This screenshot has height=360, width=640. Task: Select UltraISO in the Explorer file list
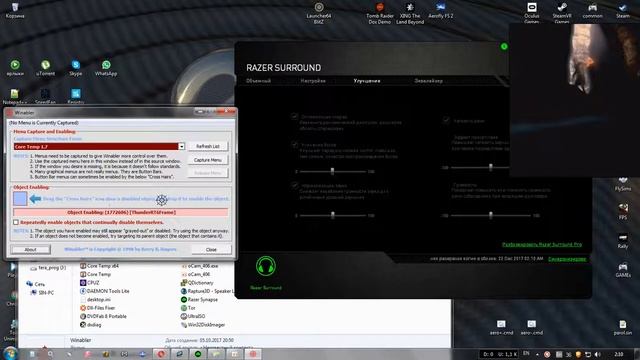tap(193, 316)
